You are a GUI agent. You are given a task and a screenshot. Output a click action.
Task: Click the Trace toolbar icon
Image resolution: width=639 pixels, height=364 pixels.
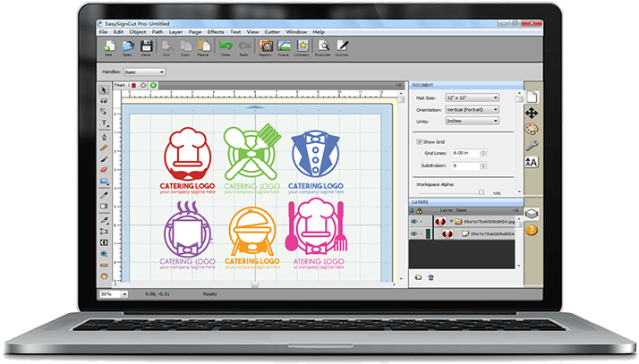click(x=284, y=46)
